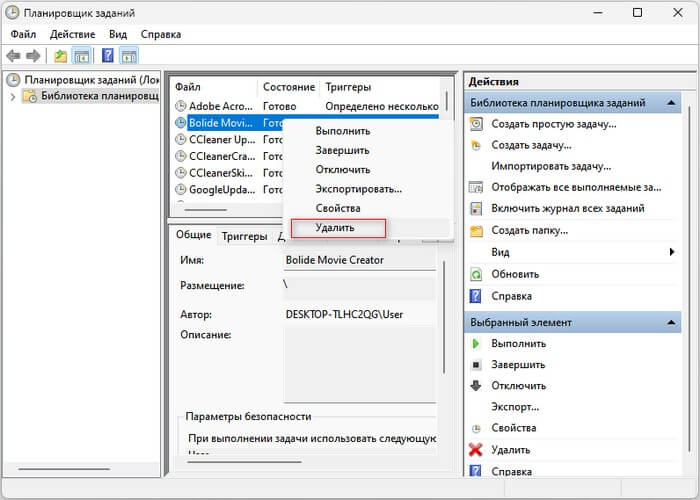Image resolution: width=700 pixels, height=500 pixels.
Task: Click the Back arrow in the toolbar
Action: point(13,56)
